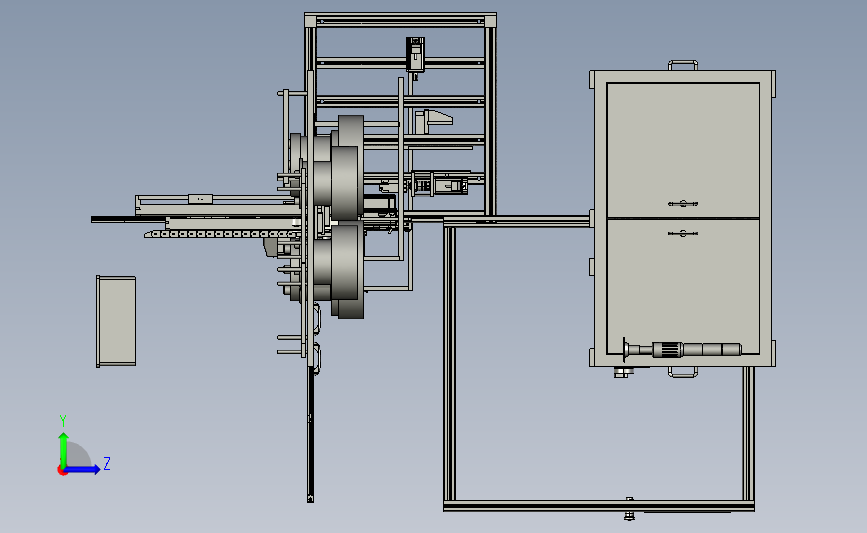Click the "Y" axis label
Image resolution: width=867 pixels, height=533 pixels.
pos(62,421)
